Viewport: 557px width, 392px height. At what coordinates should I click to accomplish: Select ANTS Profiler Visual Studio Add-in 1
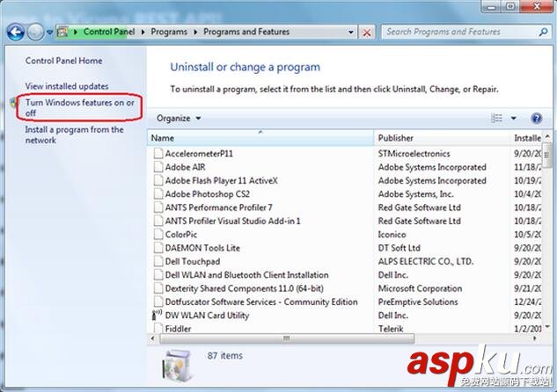click(232, 221)
